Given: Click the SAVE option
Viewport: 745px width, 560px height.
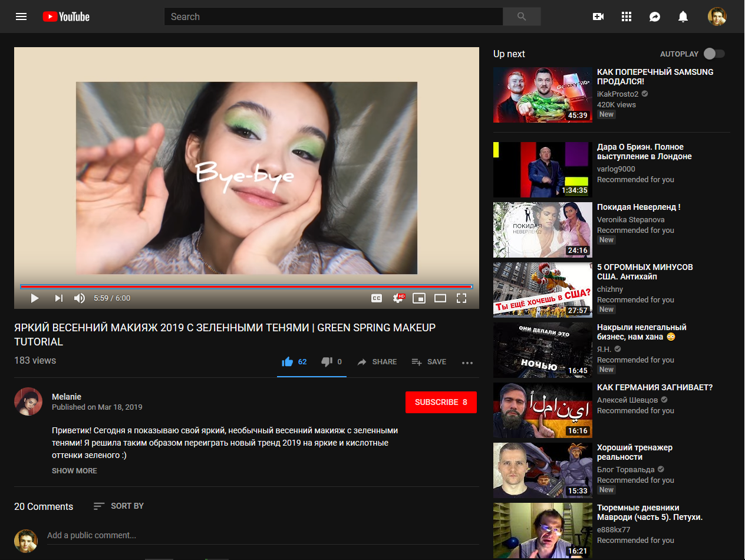Looking at the screenshot, I should pyautogui.click(x=429, y=362).
